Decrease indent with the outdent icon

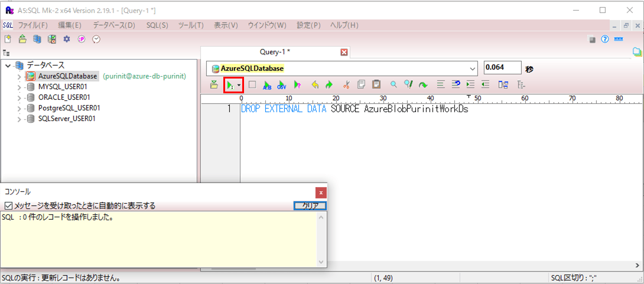tap(486, 84)
